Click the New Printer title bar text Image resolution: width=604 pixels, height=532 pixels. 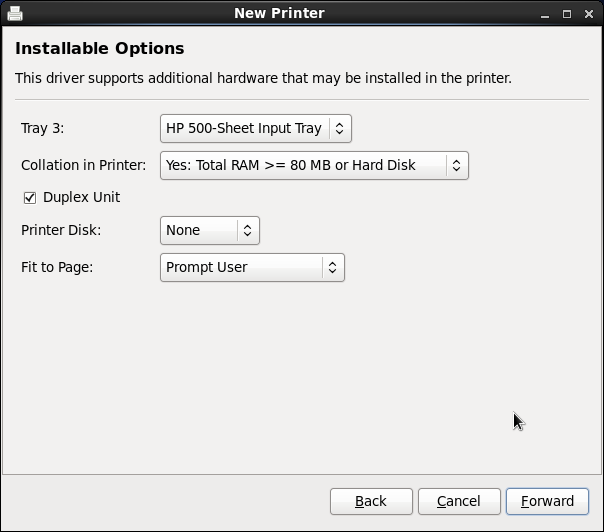[279, 13]
